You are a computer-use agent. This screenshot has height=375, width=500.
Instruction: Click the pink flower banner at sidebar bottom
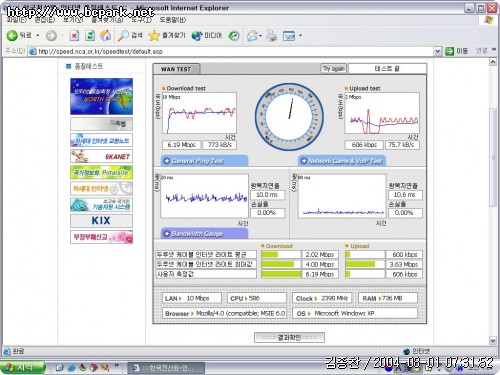pos(101,237)
